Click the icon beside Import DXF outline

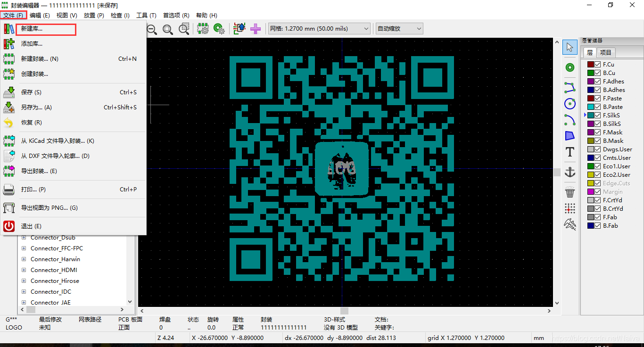point(9,156)
